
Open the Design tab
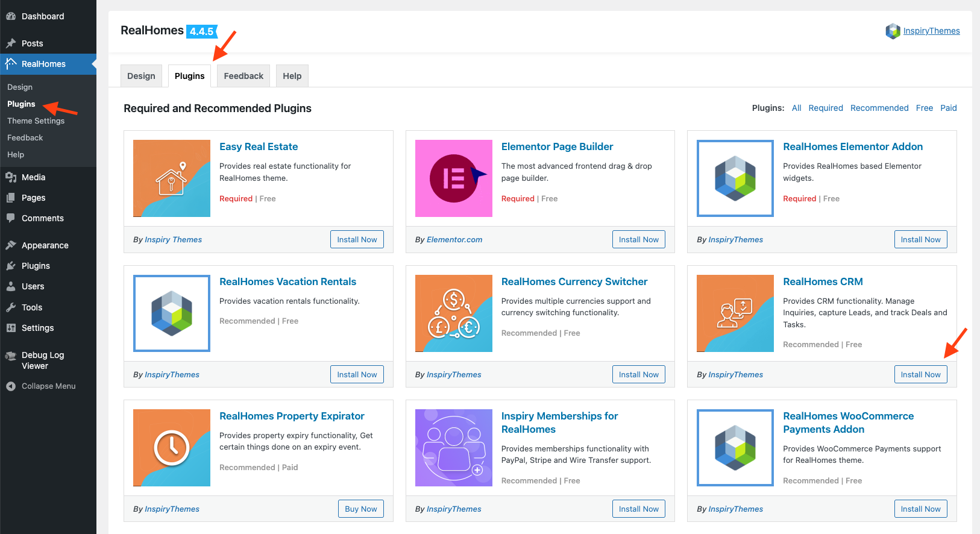pyautogui.click(x=141, y=76)
